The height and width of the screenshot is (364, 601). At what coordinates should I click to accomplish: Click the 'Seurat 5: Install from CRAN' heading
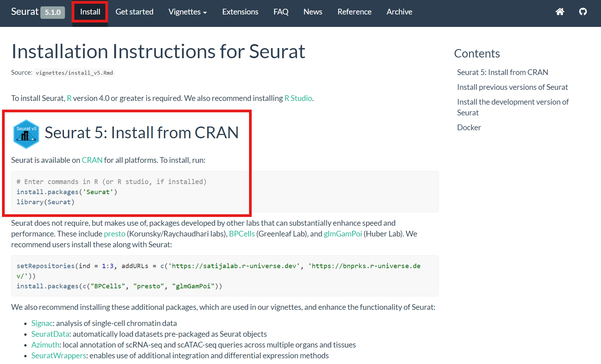pyautogui.click(x=141, y=133)
